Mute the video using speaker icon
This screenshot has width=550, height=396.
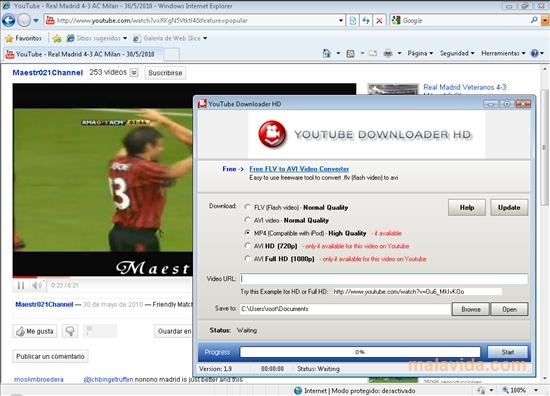(37, 285)
